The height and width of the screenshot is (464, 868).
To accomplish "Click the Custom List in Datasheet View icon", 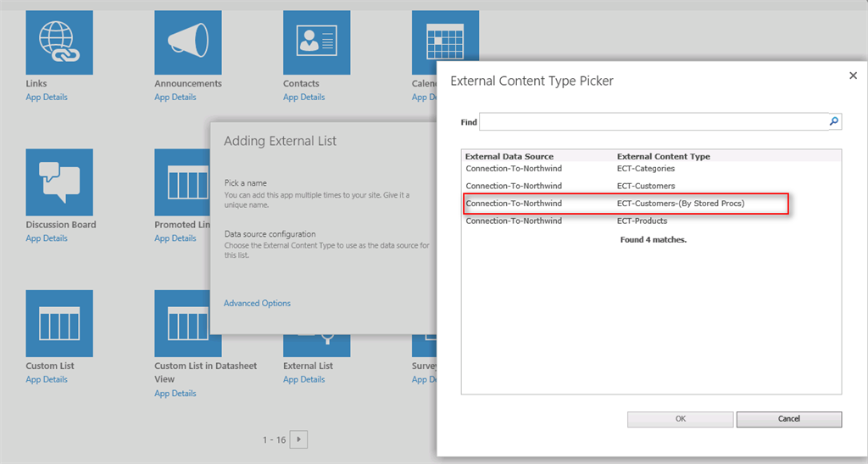I will pos(187,323).
